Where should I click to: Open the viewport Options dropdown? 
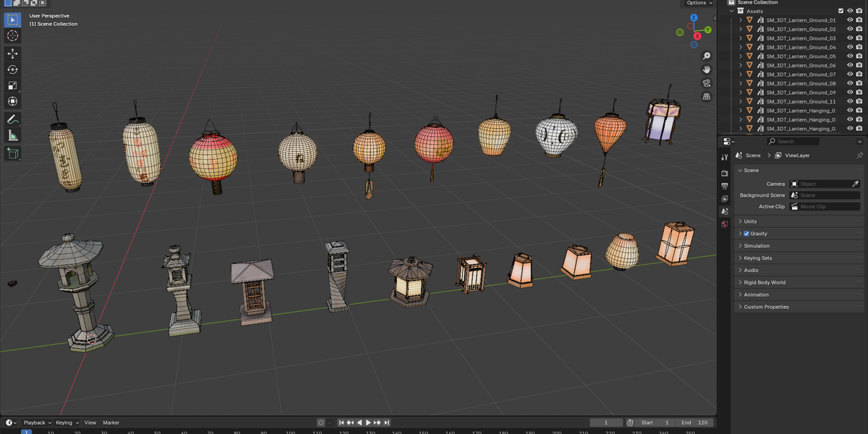point(699,3)
